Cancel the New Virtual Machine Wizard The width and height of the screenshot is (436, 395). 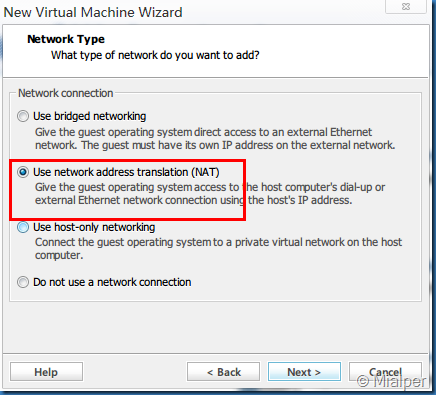[x=385, y=372]
